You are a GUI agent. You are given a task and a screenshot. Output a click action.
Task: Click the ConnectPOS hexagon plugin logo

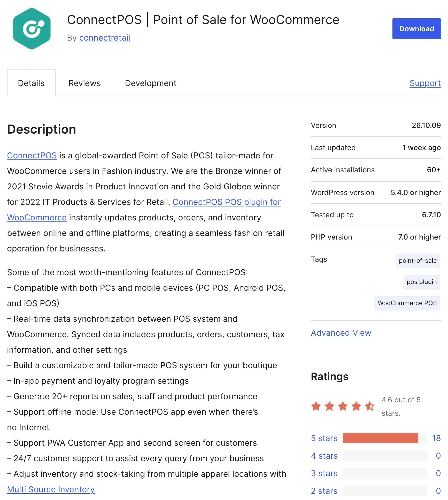pyautogui.click(x=32, y=29)
